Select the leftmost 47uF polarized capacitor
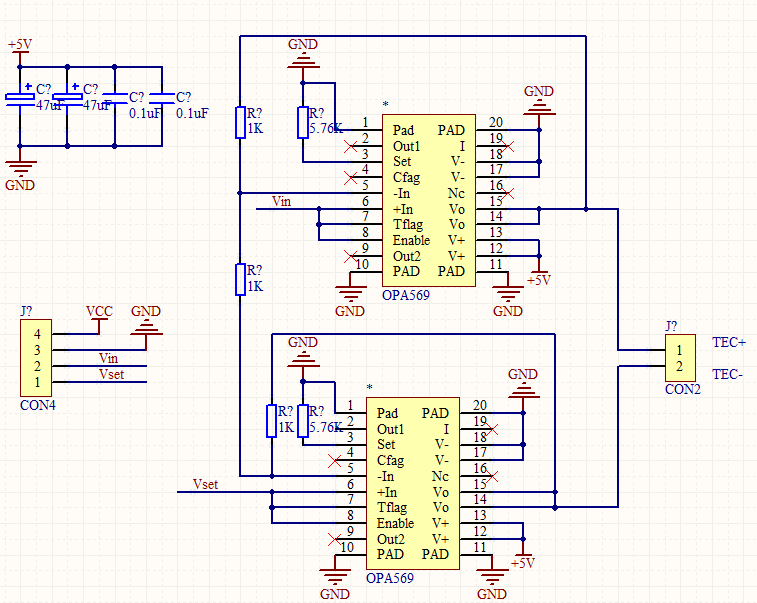The height and width of the screenshot is (603, 757). point(20,97)
